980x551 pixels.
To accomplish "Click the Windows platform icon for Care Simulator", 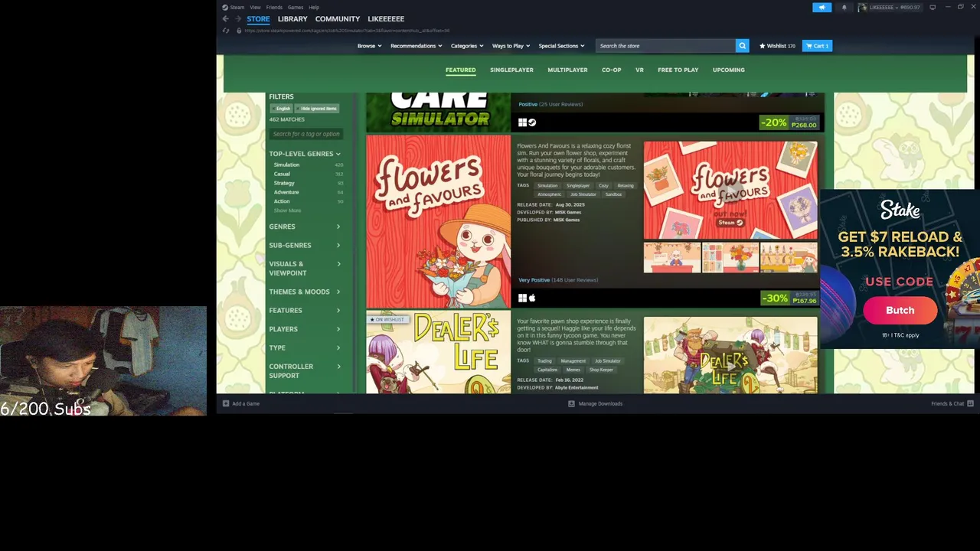I will [x=522, y=122].
